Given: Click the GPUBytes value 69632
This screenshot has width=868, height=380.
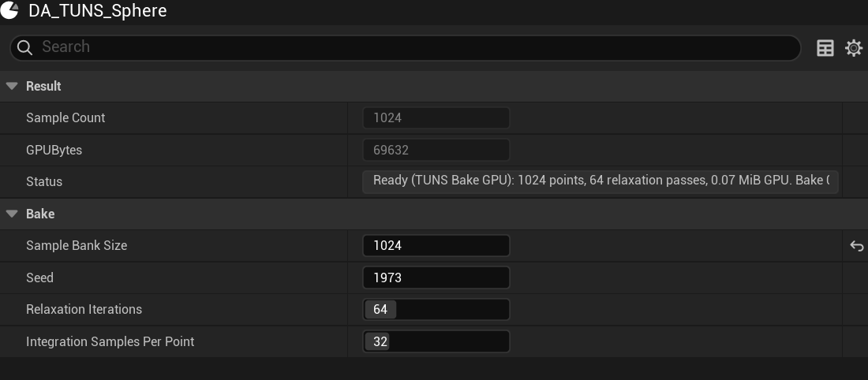Looking at the screenshot, I should click(436, 150).
